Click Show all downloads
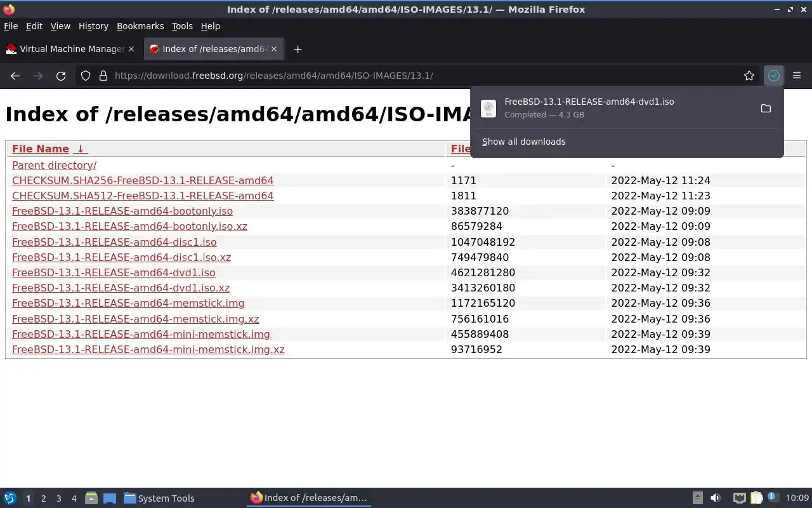Viewport: 812px width, 508px height. [523, 142]
